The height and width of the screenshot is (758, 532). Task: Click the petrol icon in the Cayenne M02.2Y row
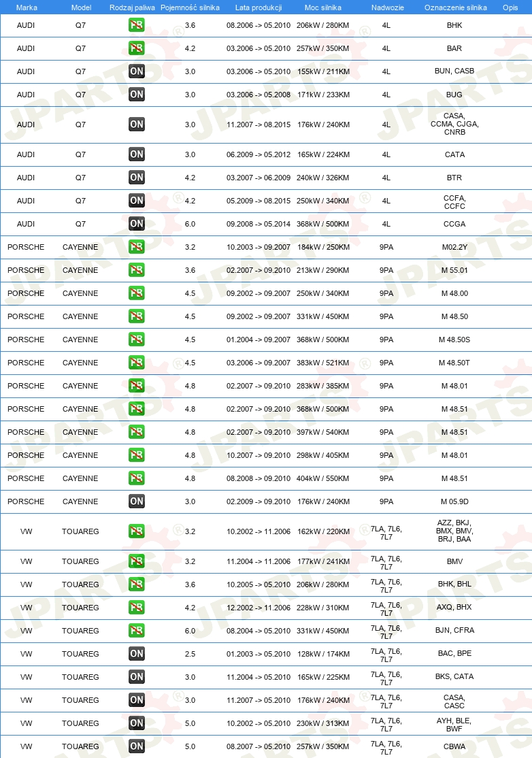(137, 247)
